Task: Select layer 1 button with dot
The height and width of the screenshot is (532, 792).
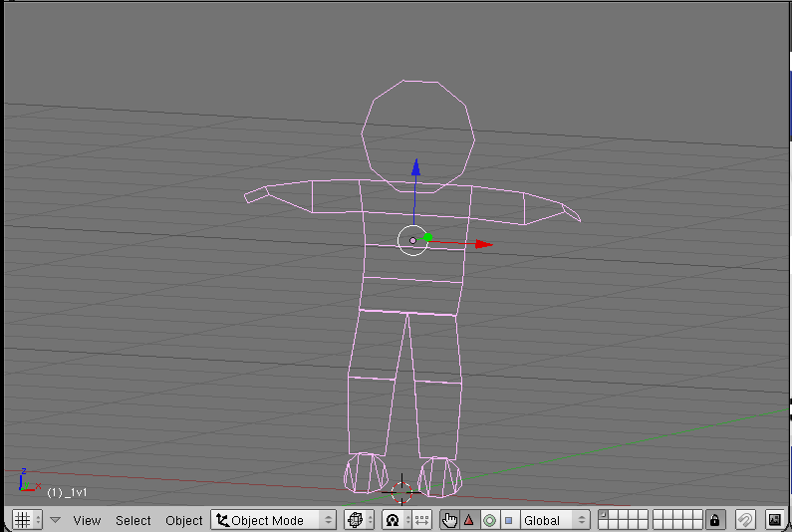Action: coord(603,515)
